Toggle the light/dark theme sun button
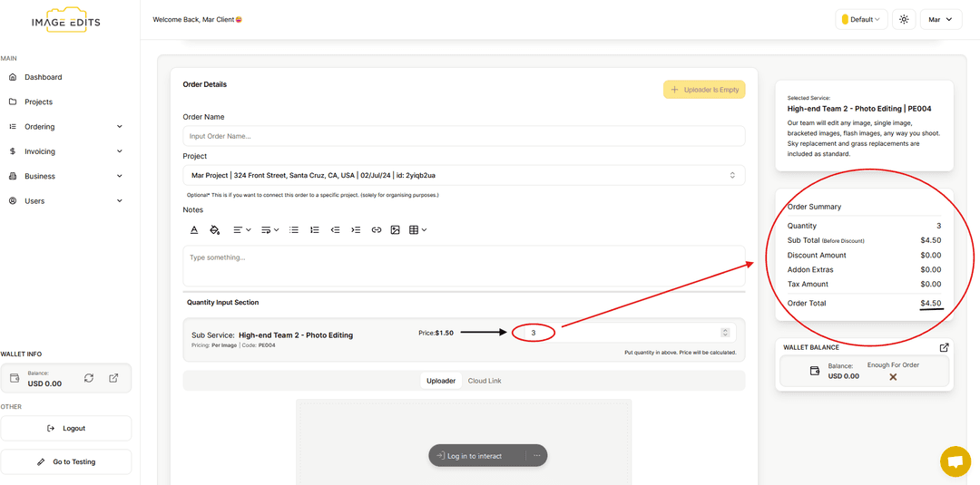The image size is (980, 485). pos(904,19)
